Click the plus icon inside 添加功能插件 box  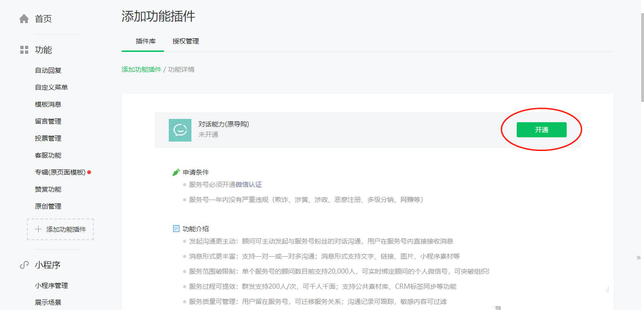tap(38, 229)
